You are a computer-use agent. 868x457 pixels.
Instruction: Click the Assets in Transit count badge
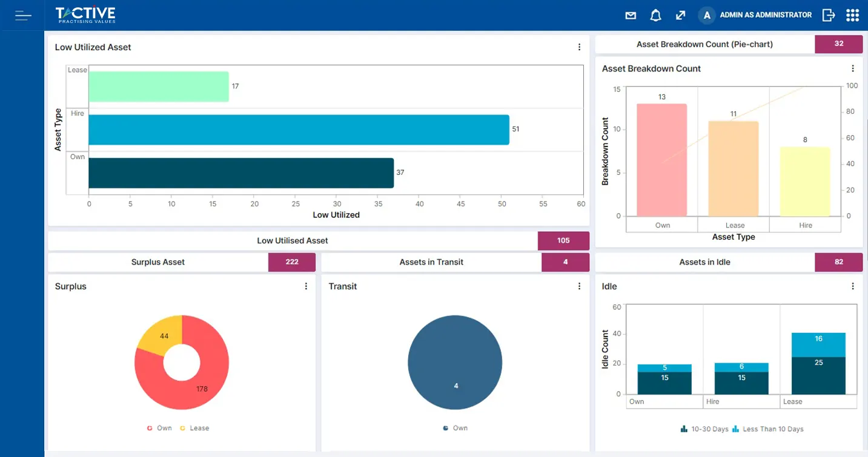565,262
